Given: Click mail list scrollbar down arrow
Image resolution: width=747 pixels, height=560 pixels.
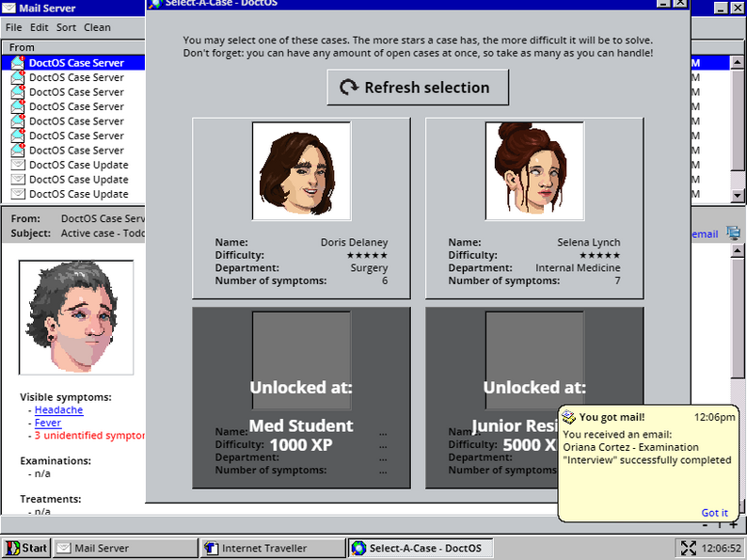Looking at the screenshot, I should 737,195.
